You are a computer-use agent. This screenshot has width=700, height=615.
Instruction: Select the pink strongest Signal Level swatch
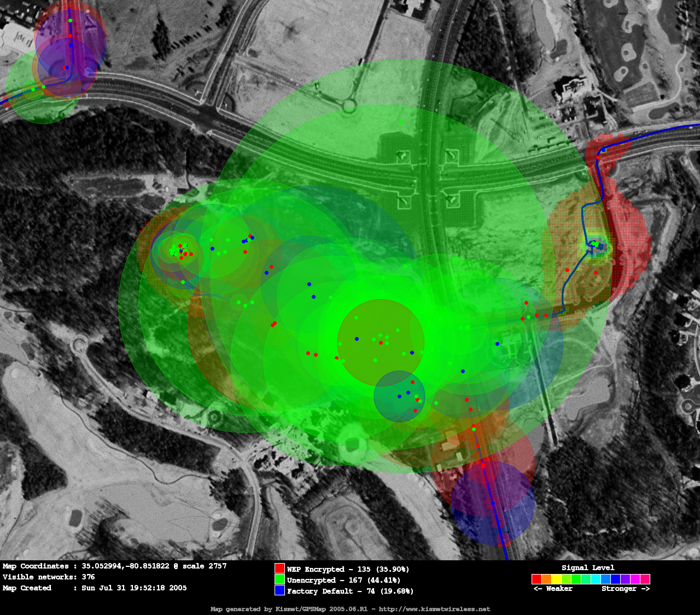click(645, 579)
